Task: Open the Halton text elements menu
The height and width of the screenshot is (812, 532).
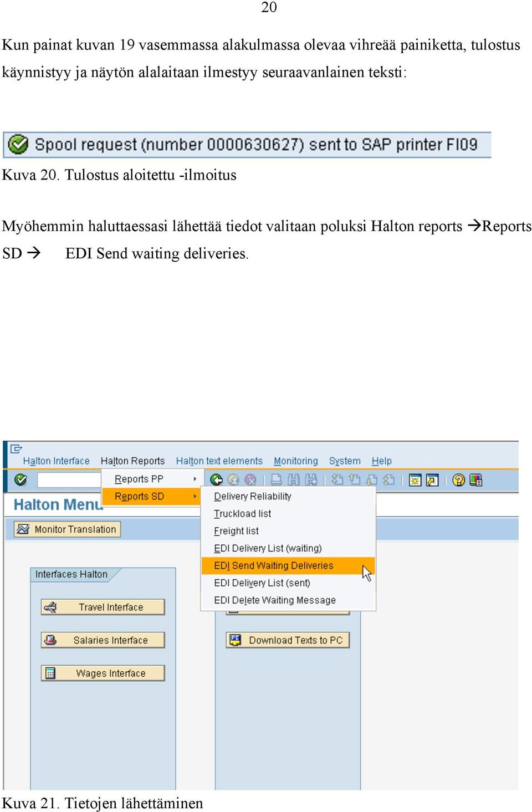Action: point(219,461)
